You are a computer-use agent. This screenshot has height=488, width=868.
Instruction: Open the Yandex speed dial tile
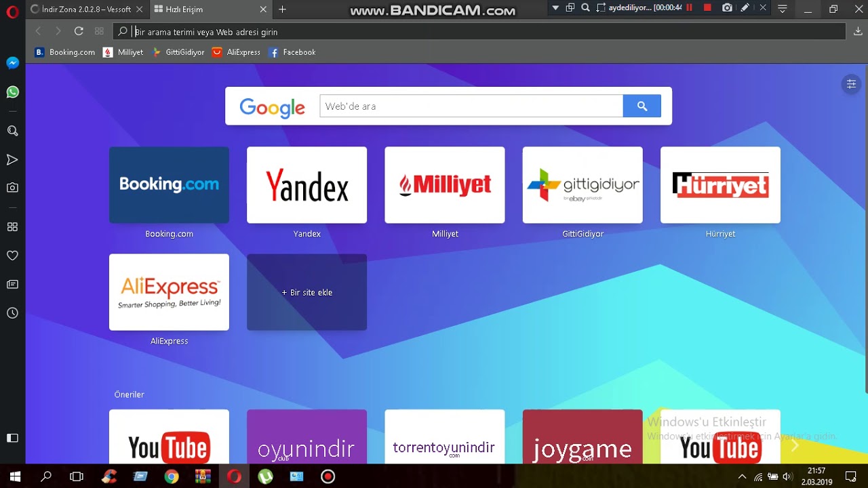coord(307,185)
